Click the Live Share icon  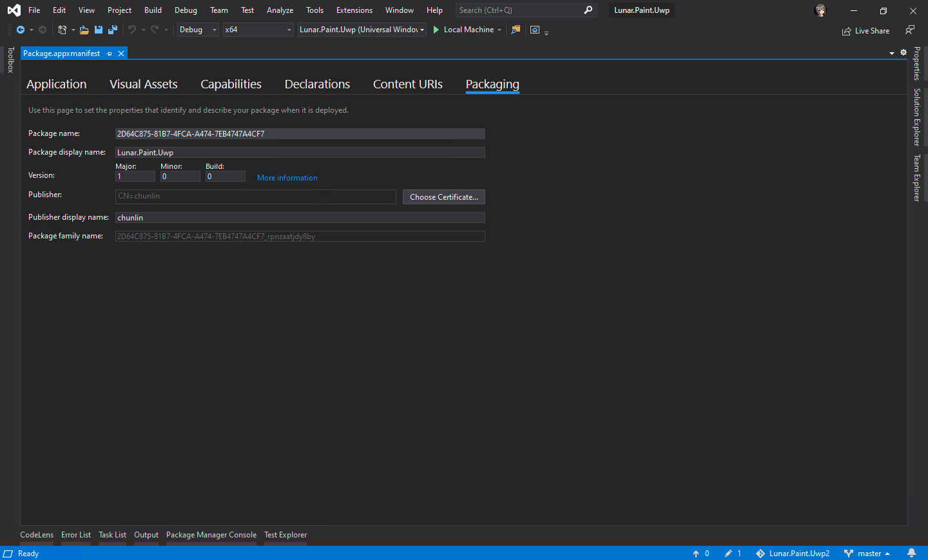click(847, 30)
